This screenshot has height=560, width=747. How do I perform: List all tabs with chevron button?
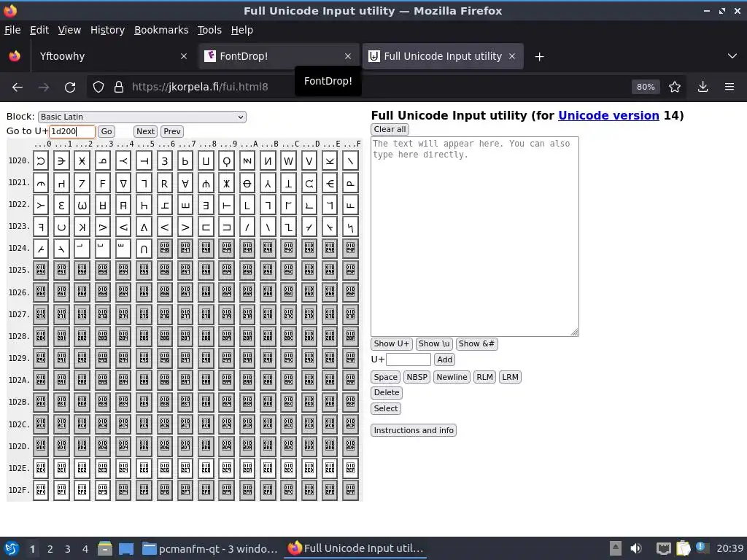pyautogui.click(x=732, y=56)
